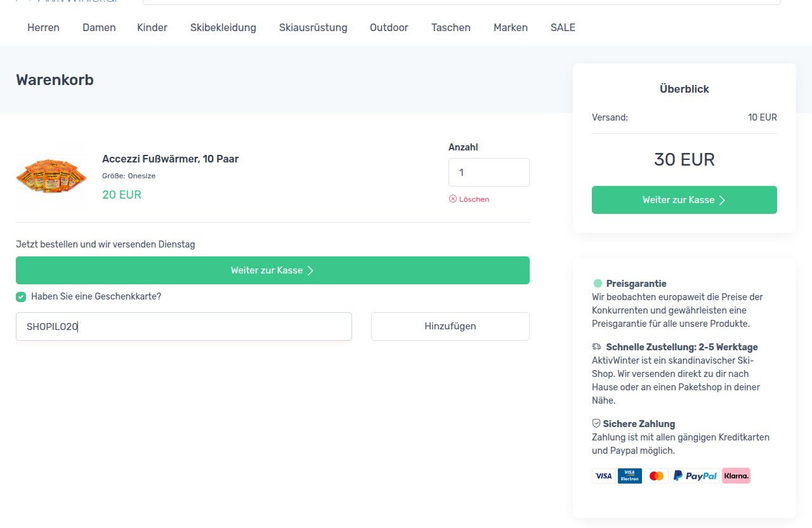Click the Warenkorb heading
This screenshot has width=812, height=528.
pos(55,80)
